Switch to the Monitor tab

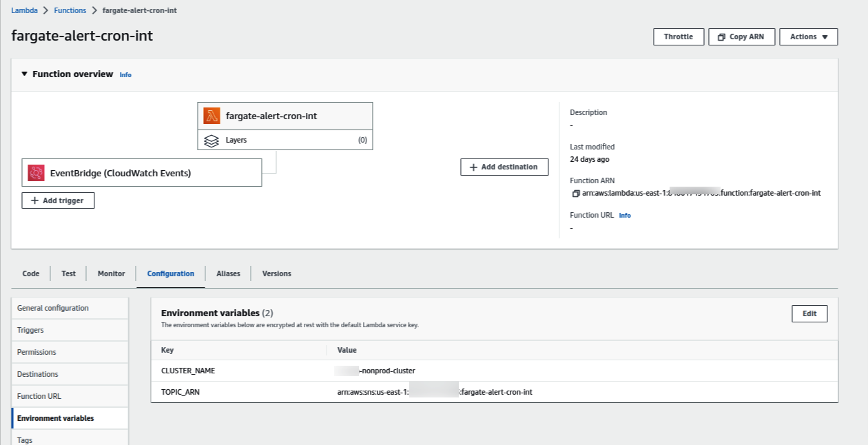pyautogui.click(x=110, y=273)
